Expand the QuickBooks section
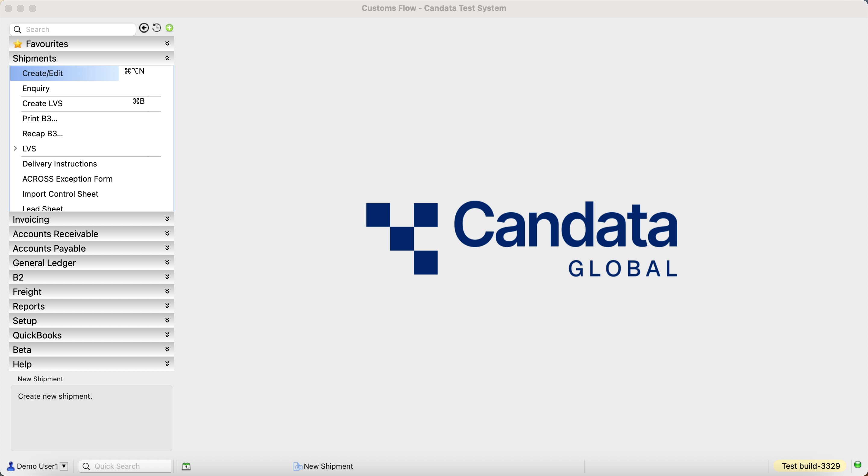 (x=167, y=335)
